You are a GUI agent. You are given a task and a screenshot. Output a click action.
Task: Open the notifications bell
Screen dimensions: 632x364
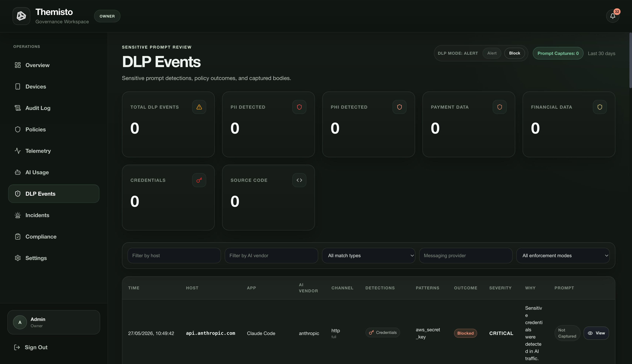(612, 16)
